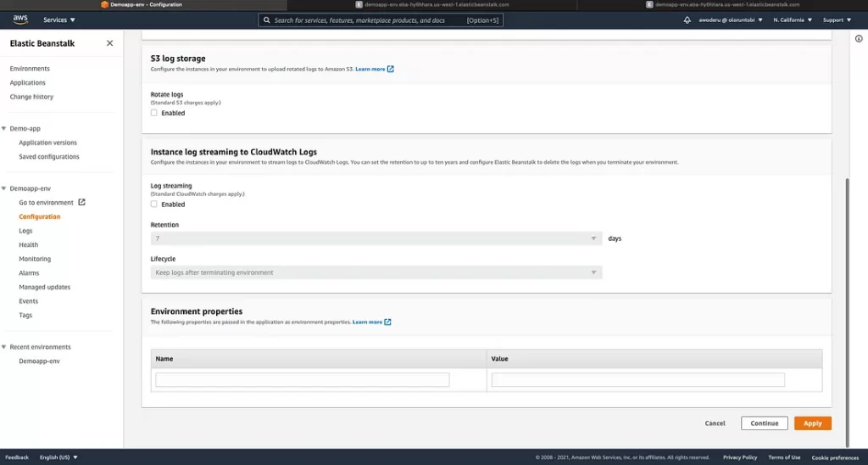Click the Continue button
Viewport: 868px width, 465px height.
(764, 423)
